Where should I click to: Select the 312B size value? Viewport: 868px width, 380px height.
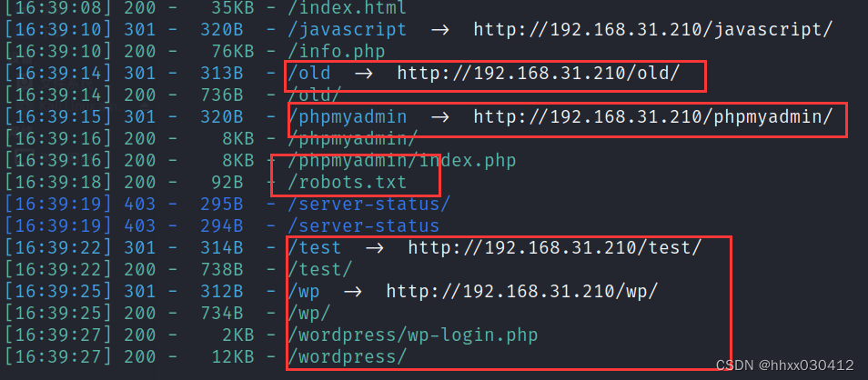[x=222, y=292]
